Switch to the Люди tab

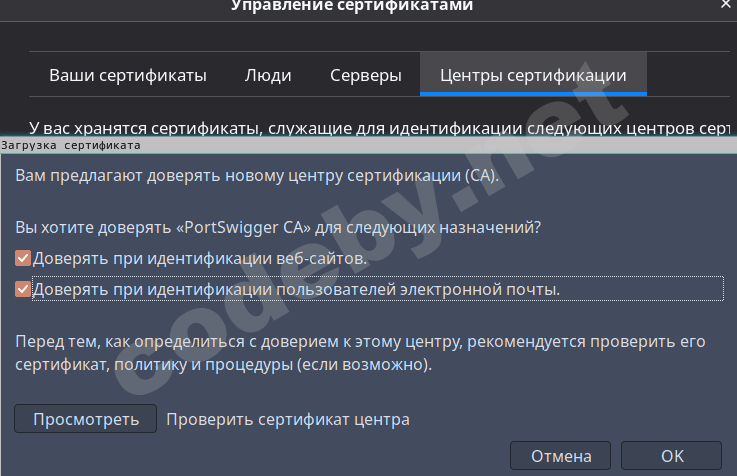point(268,75)
